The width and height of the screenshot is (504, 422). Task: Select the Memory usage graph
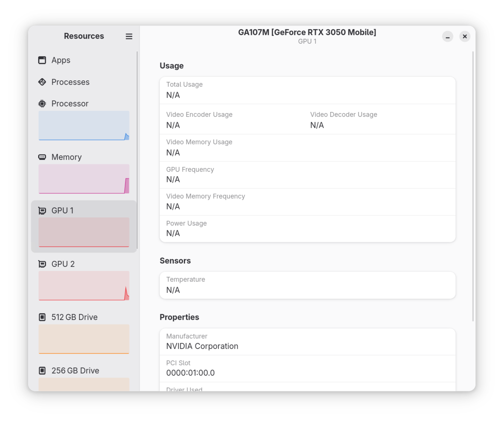(84, 179)
